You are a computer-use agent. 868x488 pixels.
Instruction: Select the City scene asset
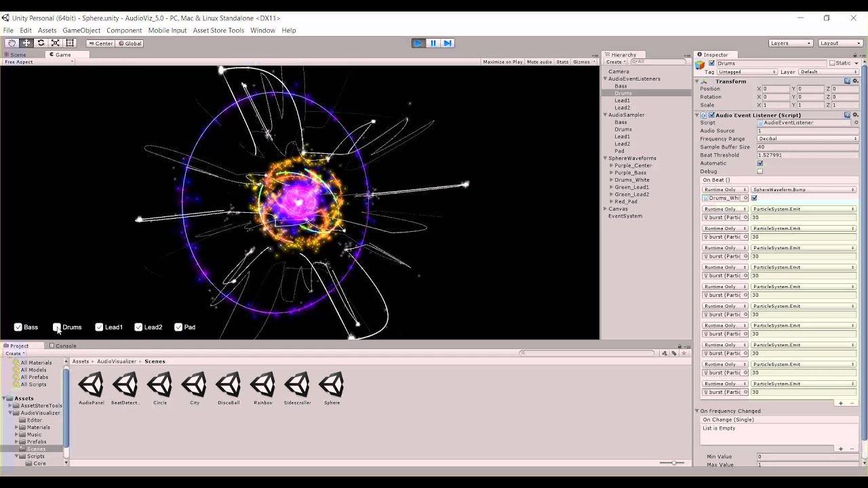point(195,388)
